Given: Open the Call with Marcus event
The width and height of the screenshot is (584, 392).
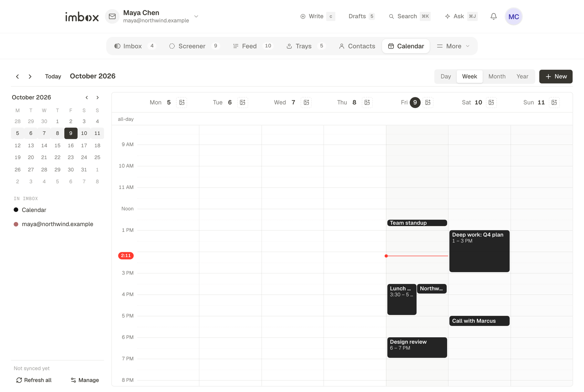Looking at the screenshot, I should (479, 321).
